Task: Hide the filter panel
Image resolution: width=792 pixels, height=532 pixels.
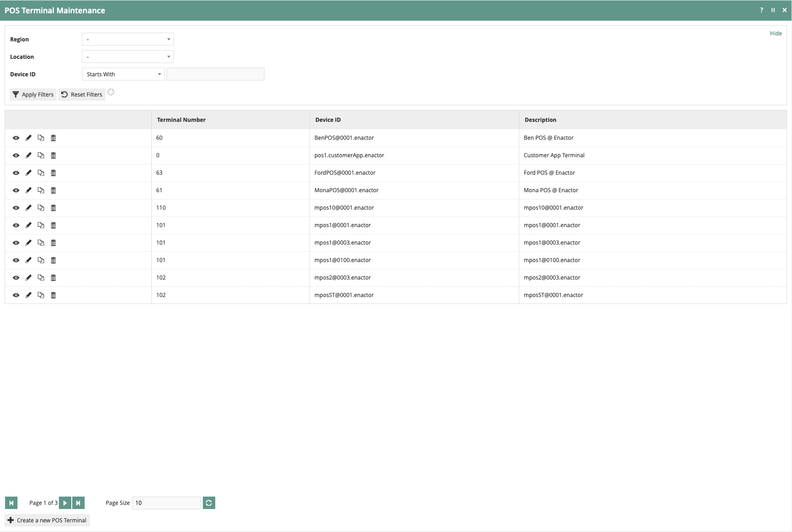Action: [776, 33]
